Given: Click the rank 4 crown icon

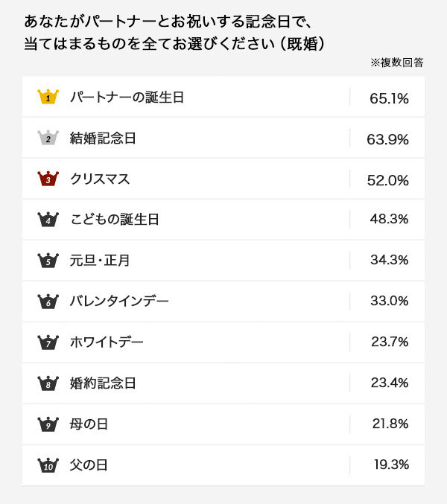Looking at the screenshot, I should pyautogui.click(x=48, y=220).
